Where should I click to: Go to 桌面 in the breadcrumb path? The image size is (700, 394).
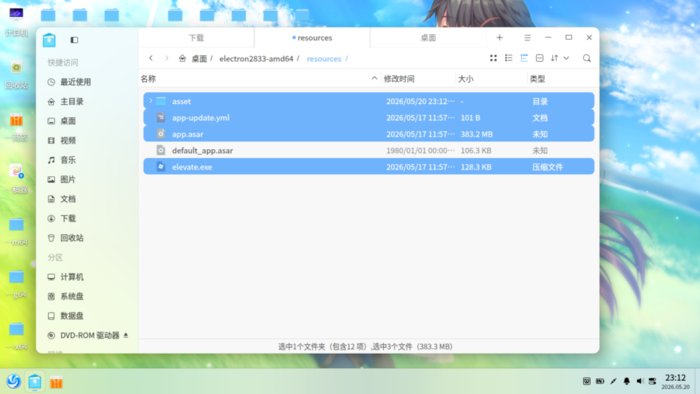pos(199,59)
